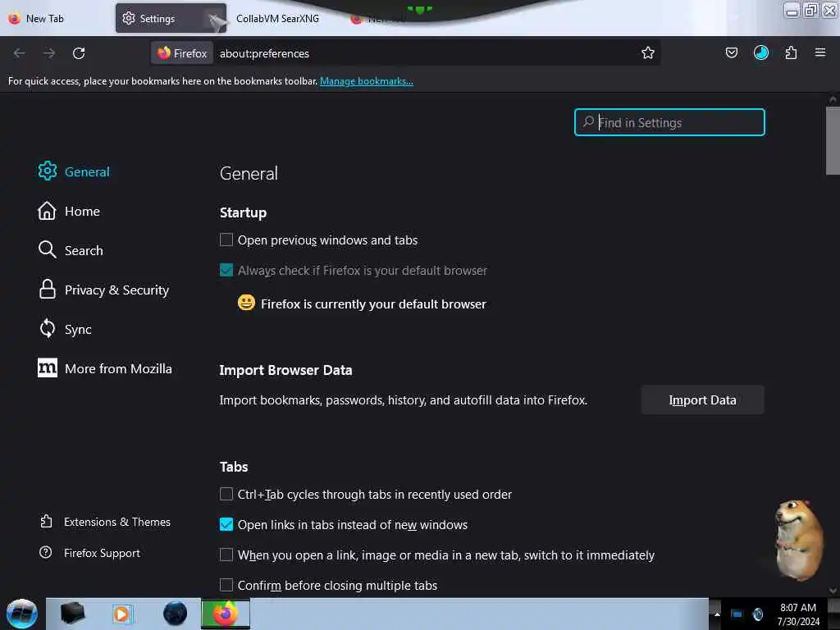Click the network tray icon
The height and width of the screenshot is (630, 840).
tap(737, 614)
